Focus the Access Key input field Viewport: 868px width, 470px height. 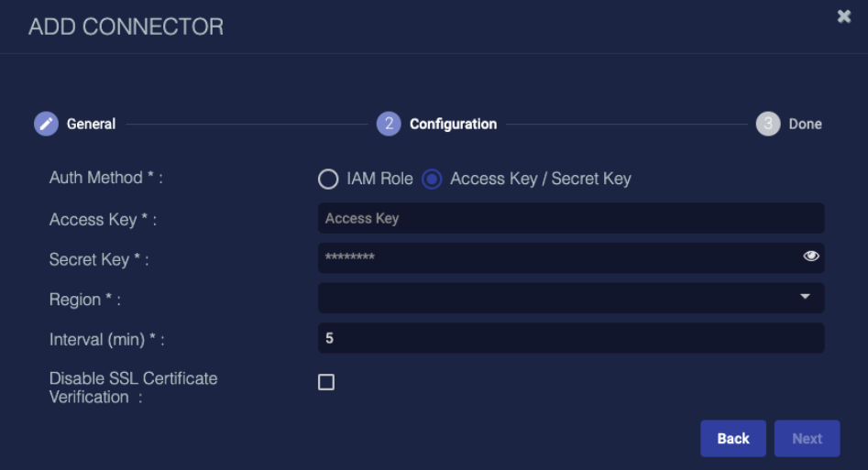(x=571, y=218)
